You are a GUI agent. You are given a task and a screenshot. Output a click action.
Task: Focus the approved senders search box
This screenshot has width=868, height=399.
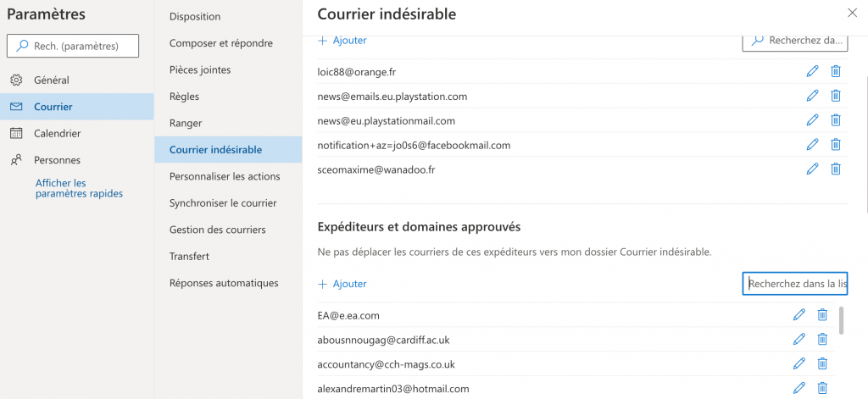795,284
